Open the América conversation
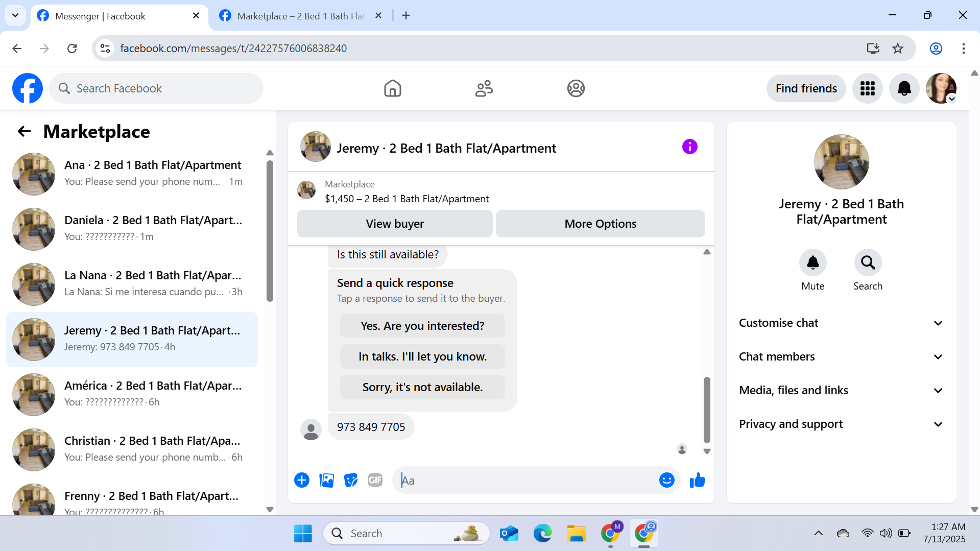This screenshot has height=551, width=980. [132, 394]
